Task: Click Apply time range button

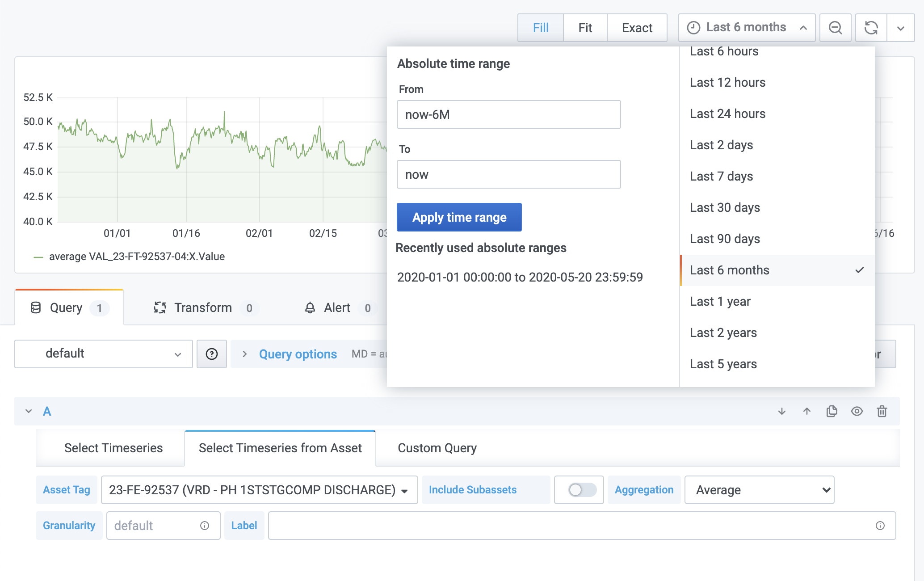Action: coord(459,217)
